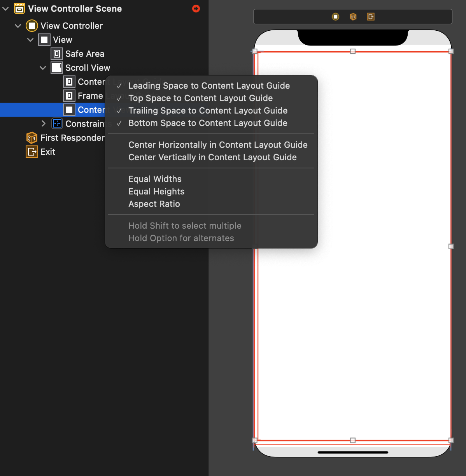Screen dimensions: 466x476
Task: Click the selected Content View row icon
Action: coord(69,110)
